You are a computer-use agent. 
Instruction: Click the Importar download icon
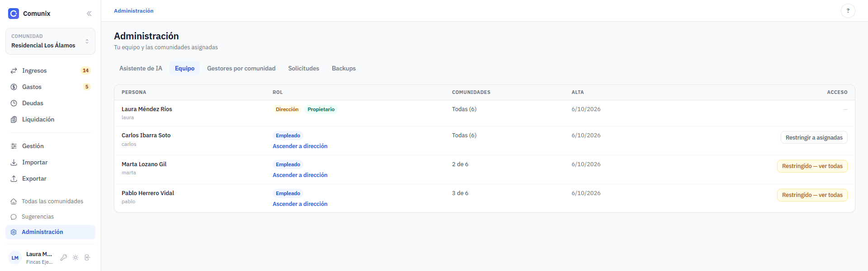(x=14, y=162)
